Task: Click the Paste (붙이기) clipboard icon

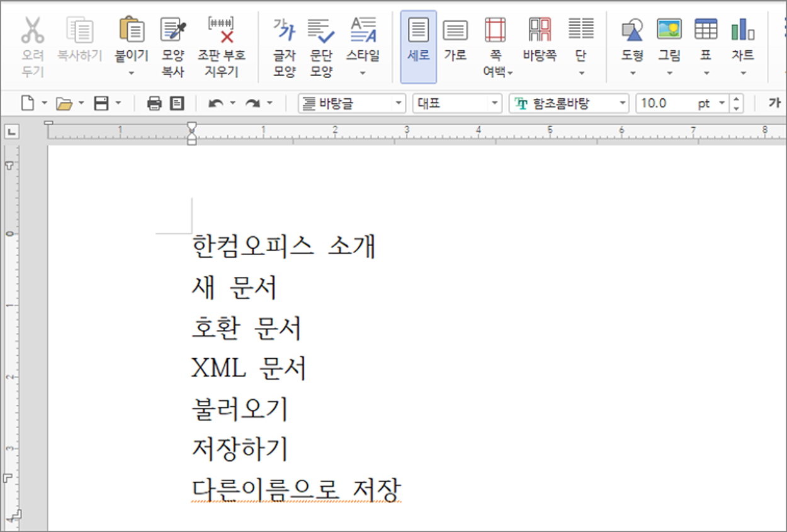Action: (x=131, y=30)
